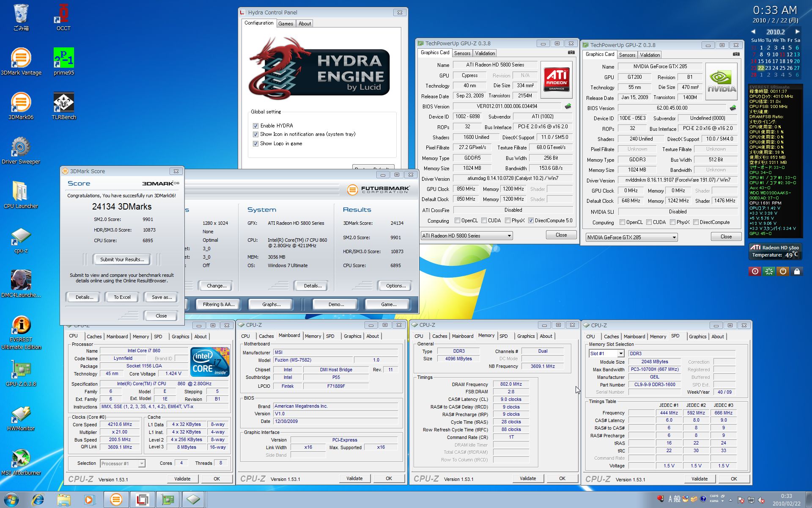Toggle DirectCompute checkbox in NVIDIA GPU-Z window
812x508 pixels.
tap(696, 222)
